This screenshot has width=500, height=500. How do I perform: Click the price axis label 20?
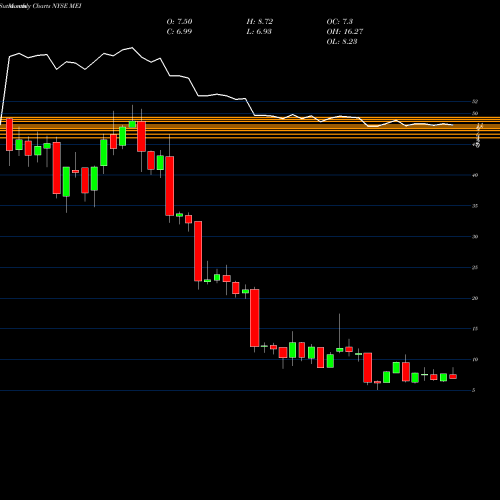475,298
